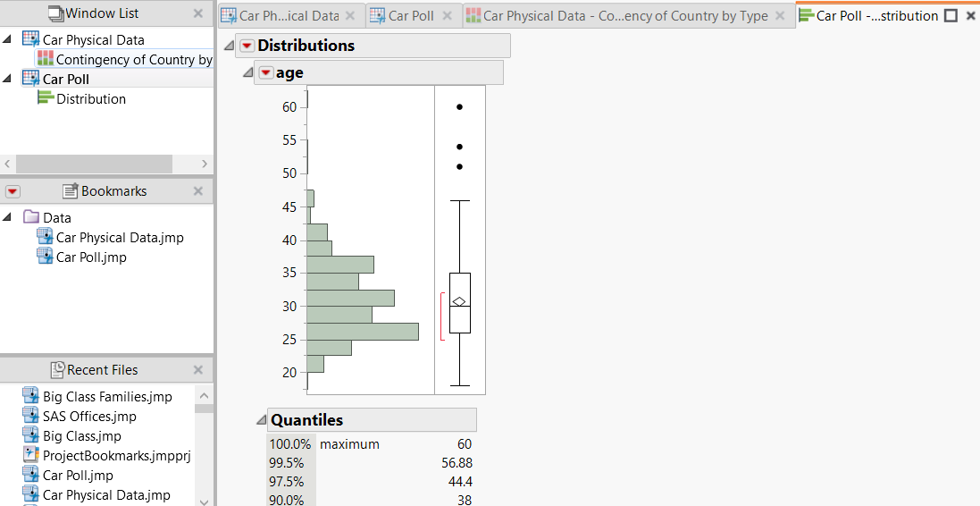980x506 pixels.
Task: Open the Bookmarks red triangle menu
Action: pos(13,191)
